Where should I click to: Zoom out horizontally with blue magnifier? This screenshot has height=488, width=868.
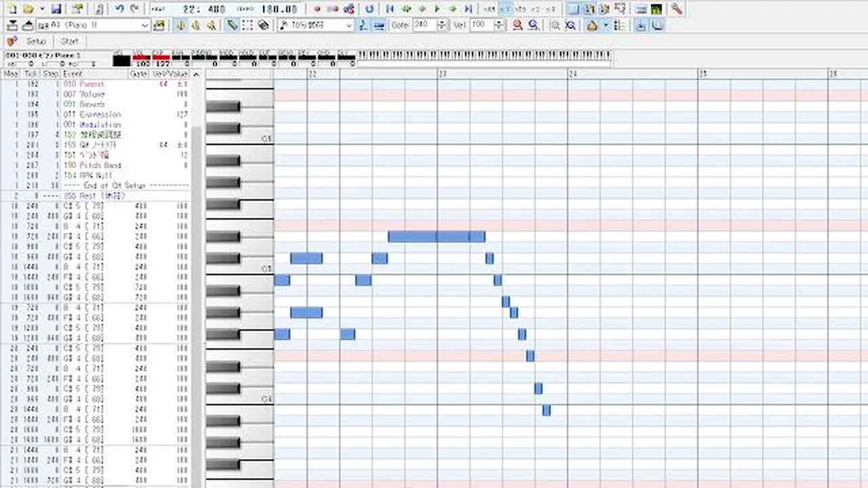[x=534, y=25]
